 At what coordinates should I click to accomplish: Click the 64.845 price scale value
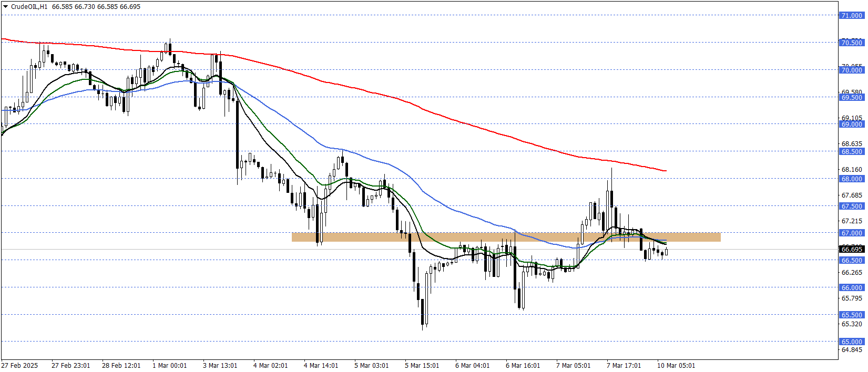852,349
